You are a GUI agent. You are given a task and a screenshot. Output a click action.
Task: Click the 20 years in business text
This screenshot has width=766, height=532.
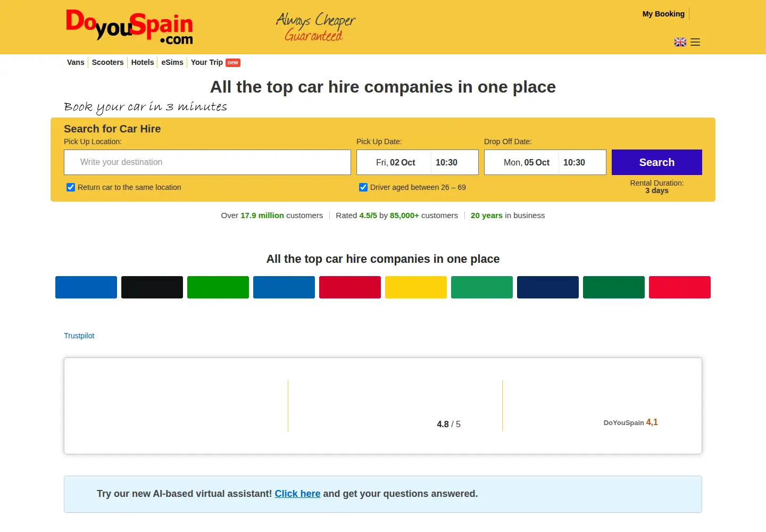tap(508, 215)
